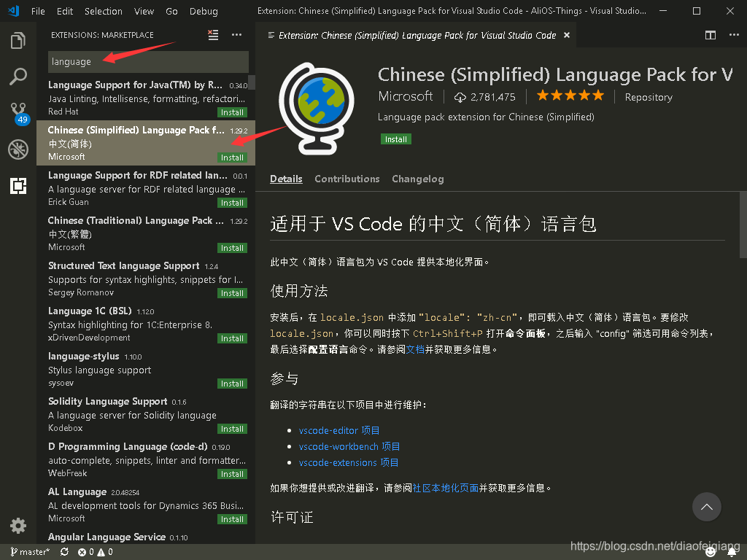Screen dimensions: 747x560
Task: Open the vscode-workbench 项目 link
Action: (349, 447)
